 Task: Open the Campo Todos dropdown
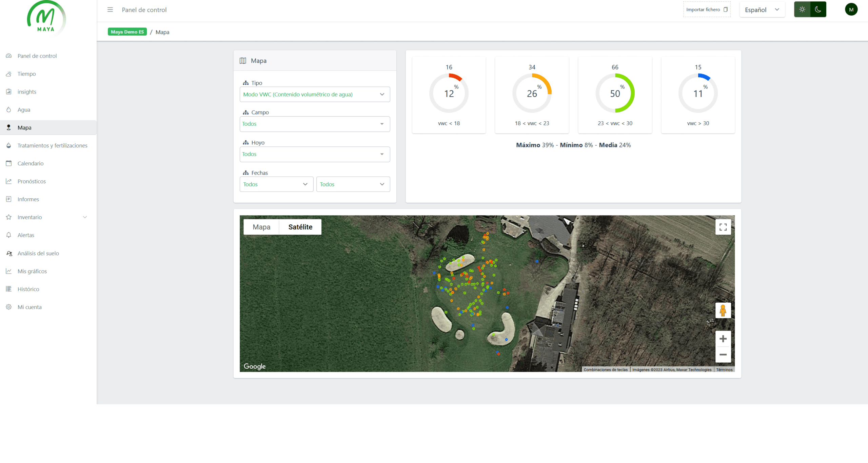click(x=315, y=124)
